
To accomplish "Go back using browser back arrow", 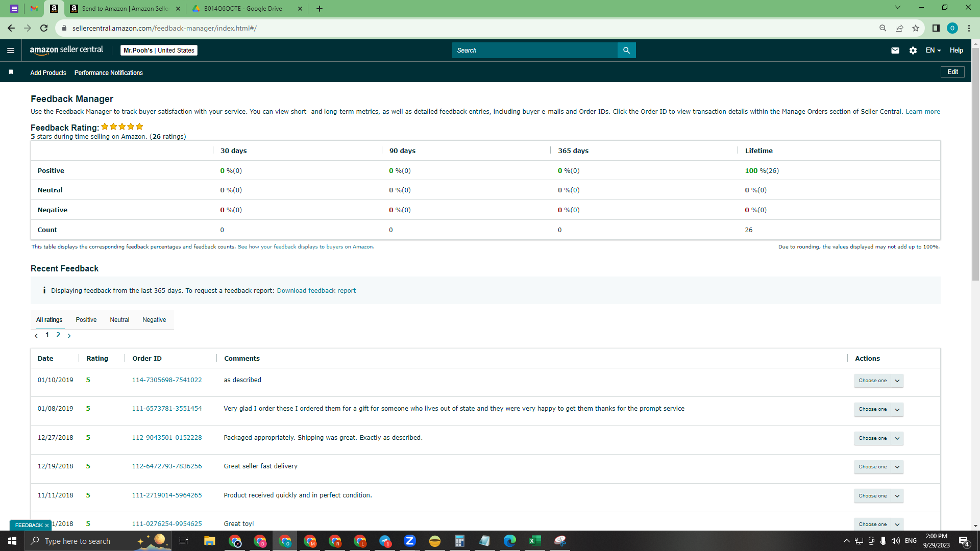I will tap(11, 28).
